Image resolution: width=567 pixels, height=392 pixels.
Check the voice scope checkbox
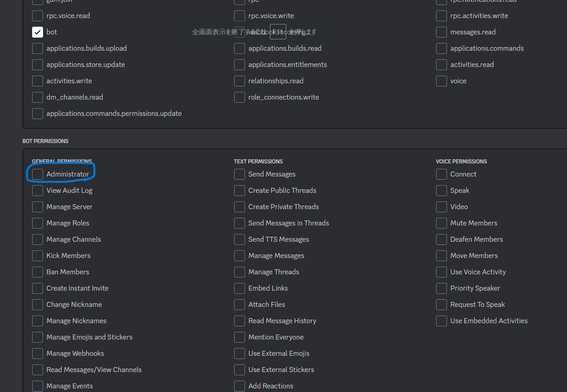tap(442, 81)
